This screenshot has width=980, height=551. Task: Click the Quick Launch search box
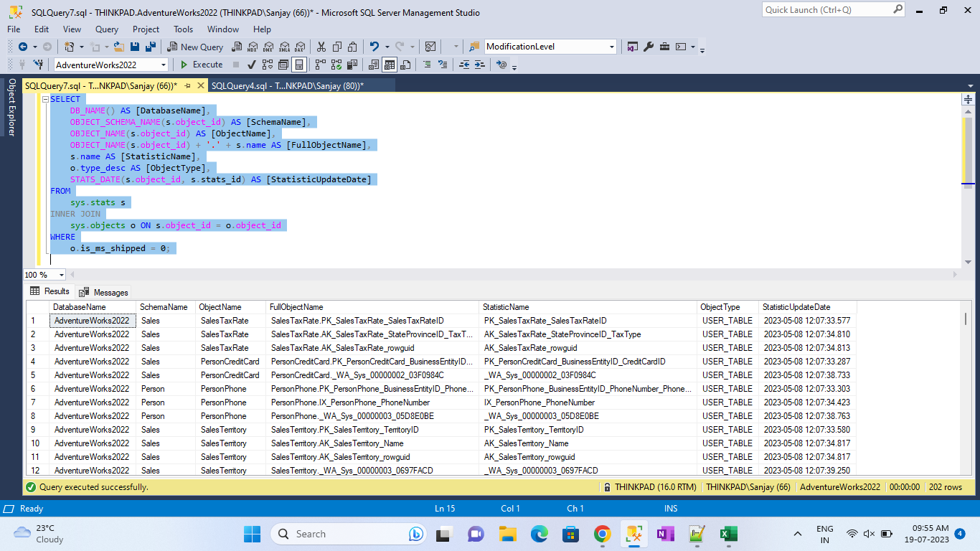(833, 10)
